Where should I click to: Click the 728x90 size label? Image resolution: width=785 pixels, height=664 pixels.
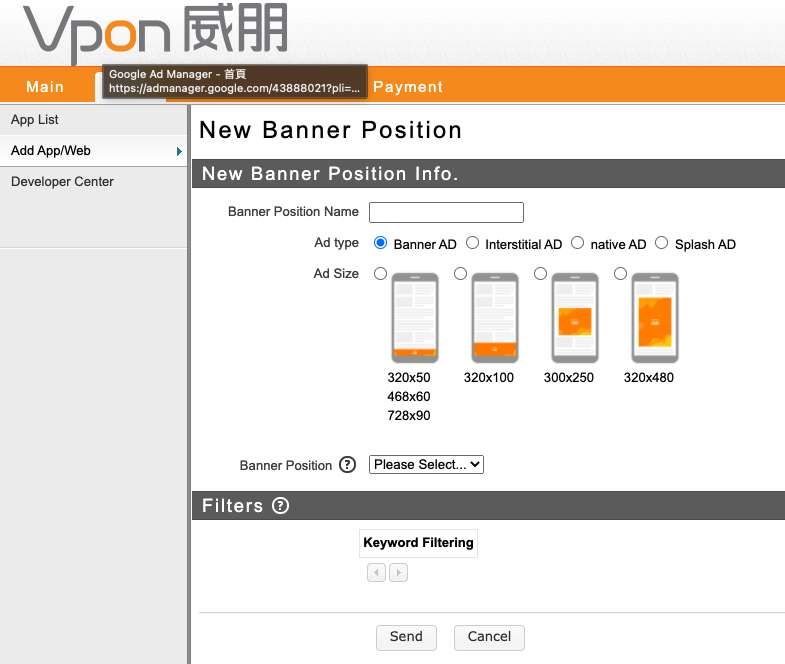pos(409,416)
